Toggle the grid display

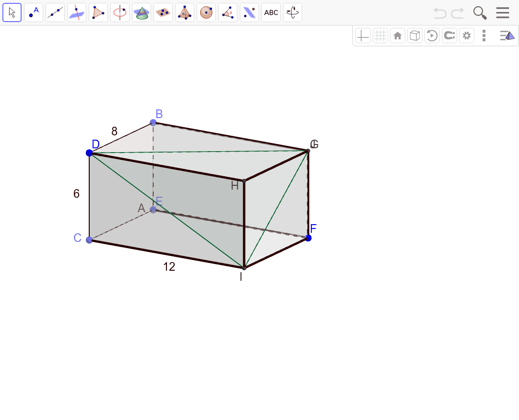[x=380, y=36]
